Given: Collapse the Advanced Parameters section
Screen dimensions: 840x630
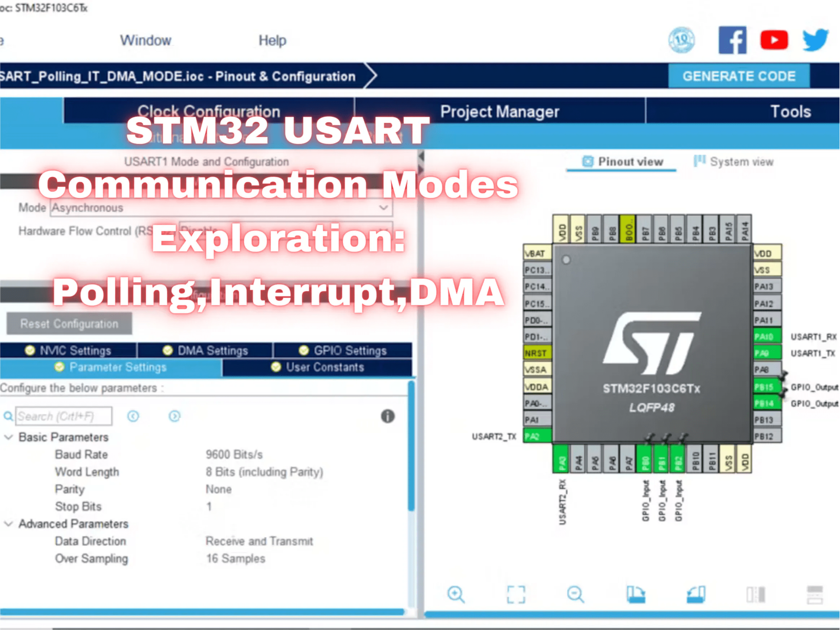Looking at the screenshot, I should [x=8, y=524].
